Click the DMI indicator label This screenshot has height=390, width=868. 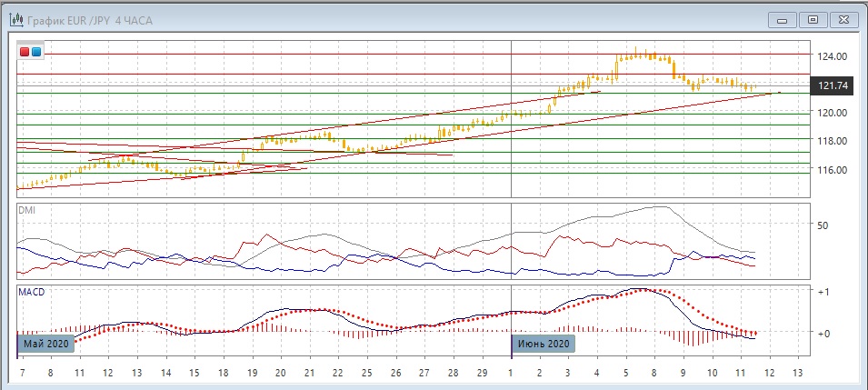tap(29, 210)
